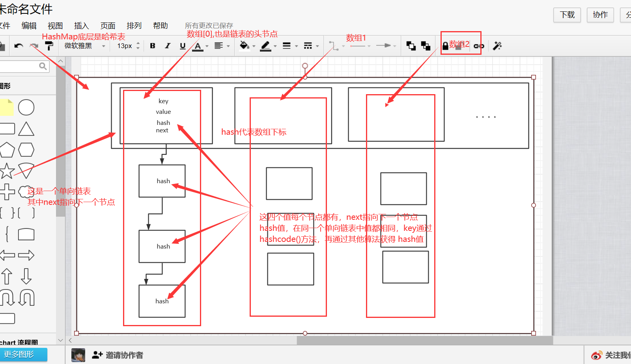Select the sector fan shape

tap(26, 171)
